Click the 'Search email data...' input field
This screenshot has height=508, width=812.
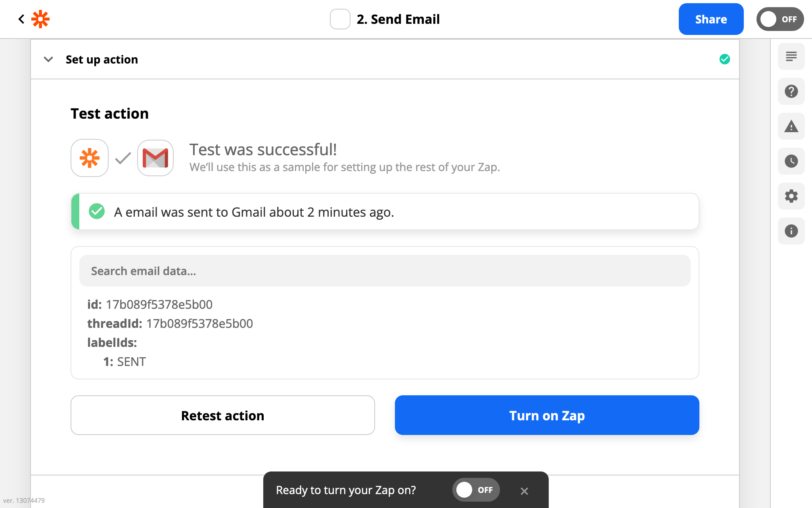click(x=385, y=270)
